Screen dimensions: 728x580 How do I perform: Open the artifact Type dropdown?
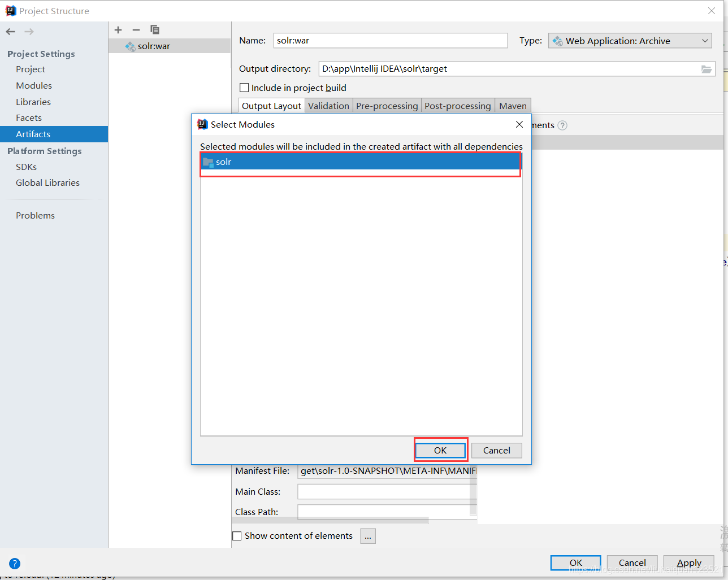coord(630,41)
